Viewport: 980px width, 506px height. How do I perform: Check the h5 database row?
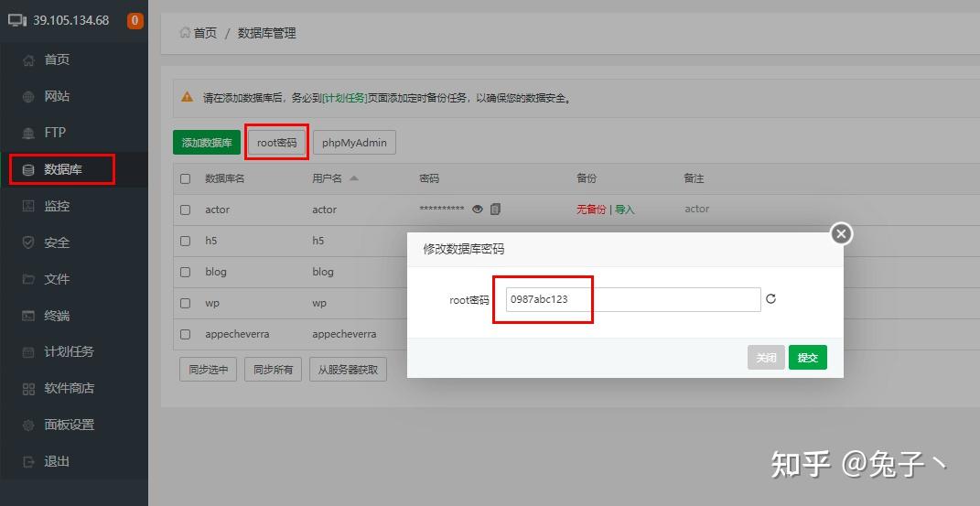(185, 242)
